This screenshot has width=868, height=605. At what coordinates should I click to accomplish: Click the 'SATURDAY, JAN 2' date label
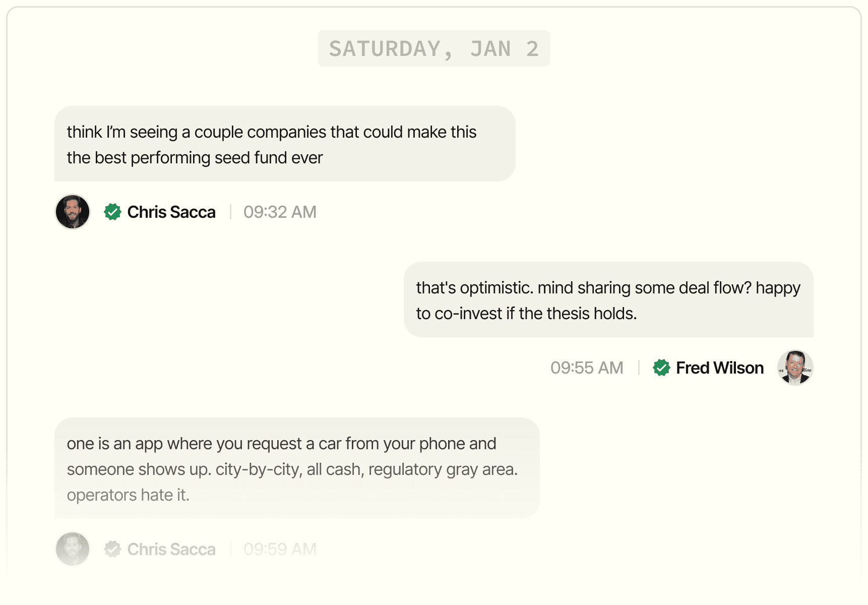click(x=433, y=48)
